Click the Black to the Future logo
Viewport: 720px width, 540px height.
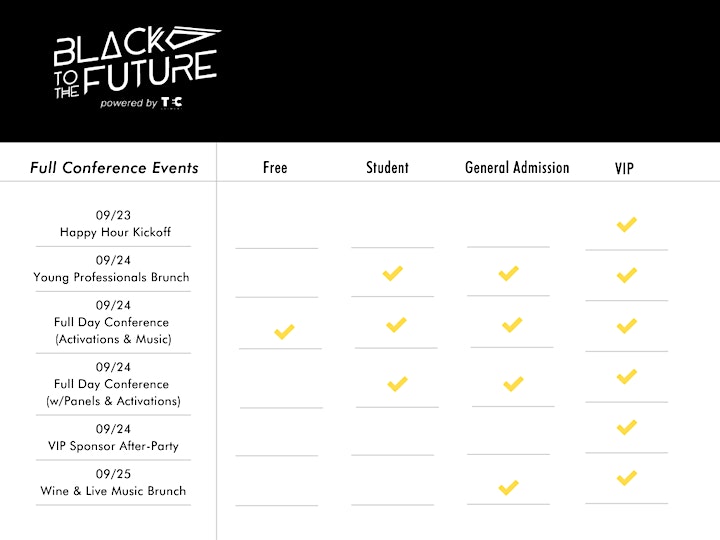tap(137, 68)
